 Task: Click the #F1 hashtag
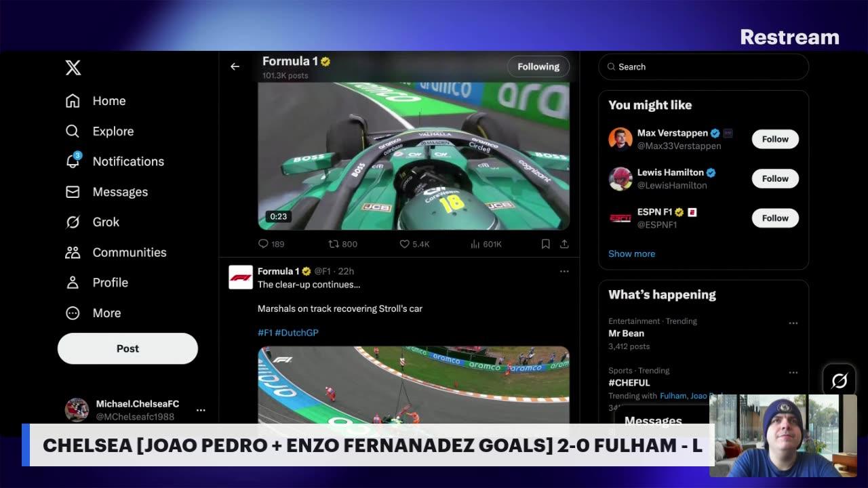[265, 333]
